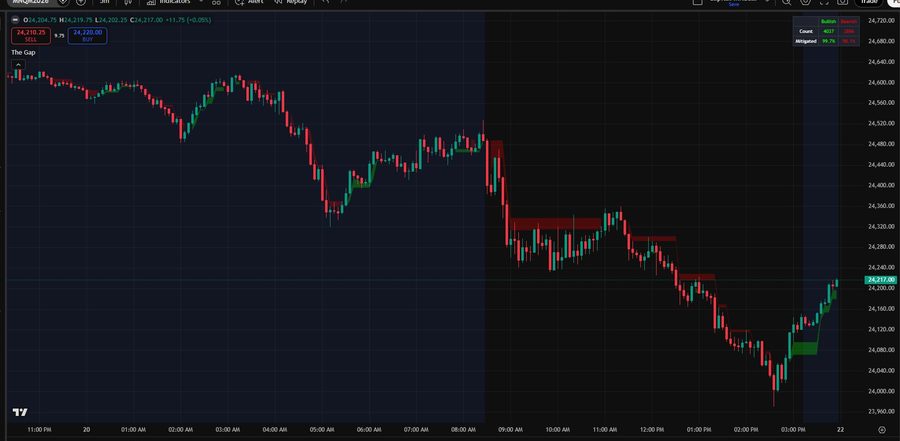The image size is (900, 441).
Task: Take a snapshot with the camera icon
Action: [843, 2]
